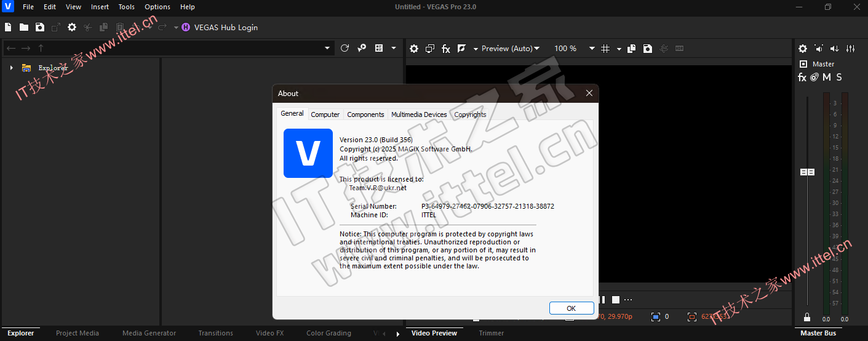
Task: Toggle Mute (M) on Master bus
Action: point(827,77)
